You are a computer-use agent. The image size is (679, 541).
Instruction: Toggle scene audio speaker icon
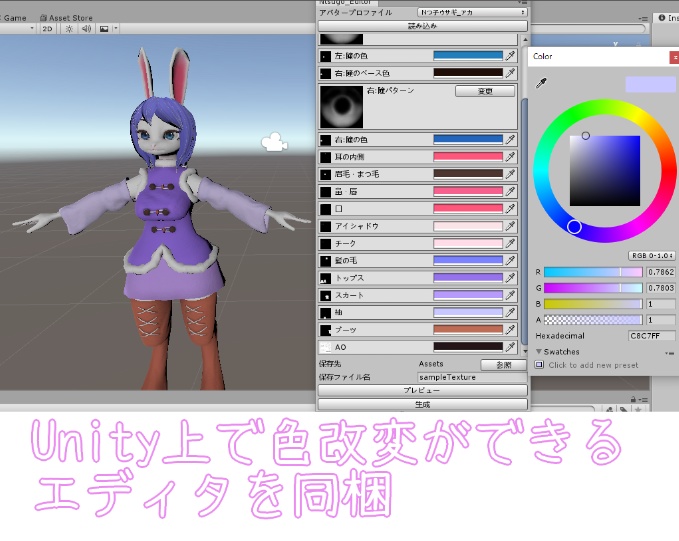(87, 29)
